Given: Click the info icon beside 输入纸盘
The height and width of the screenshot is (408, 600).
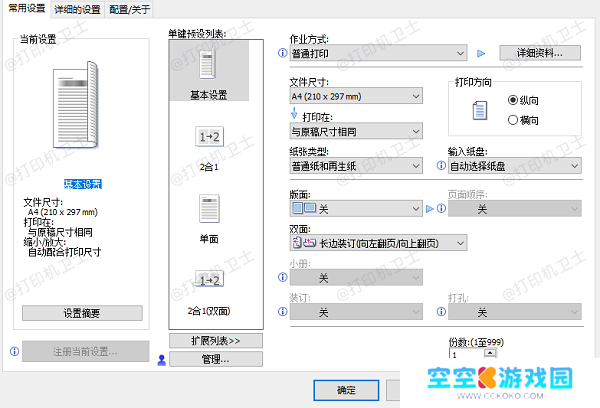Looking at the screenshot, I should [441, 165].
